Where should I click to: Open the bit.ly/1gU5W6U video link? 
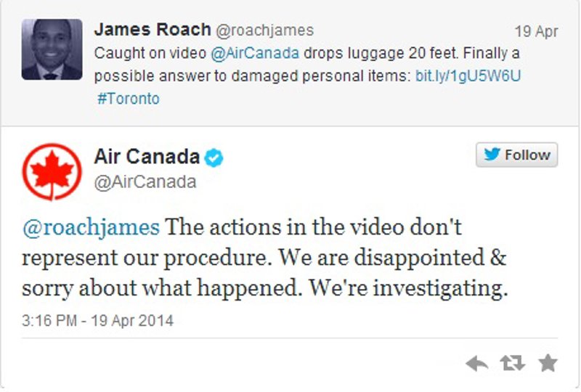click(x=468, y=76)
